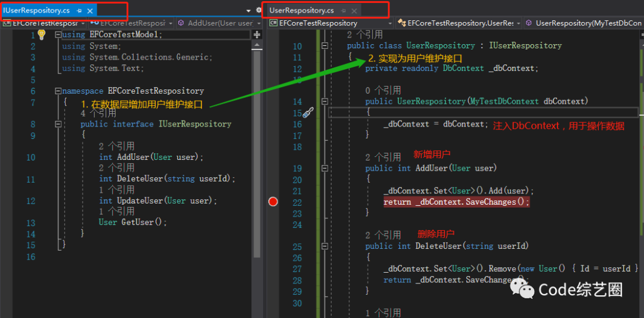Collapse the UserRespository class block

click(x=325, y=45)
